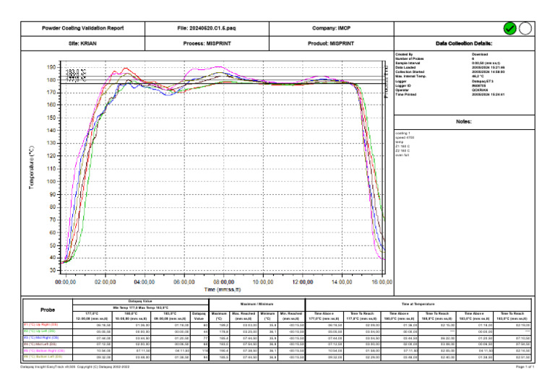Click the 00:00,00 x-axis tick label

click(x=66, y=282)
